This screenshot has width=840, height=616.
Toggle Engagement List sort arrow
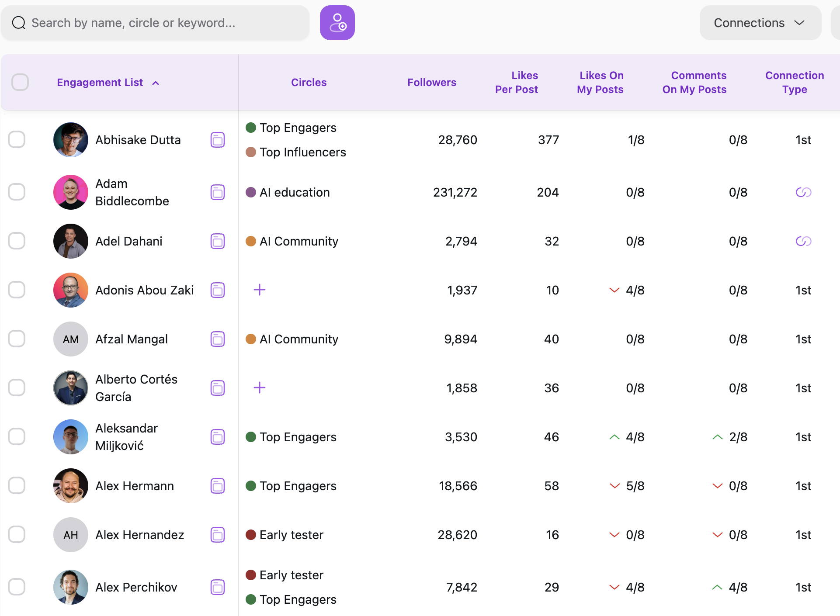click(156, 83)
